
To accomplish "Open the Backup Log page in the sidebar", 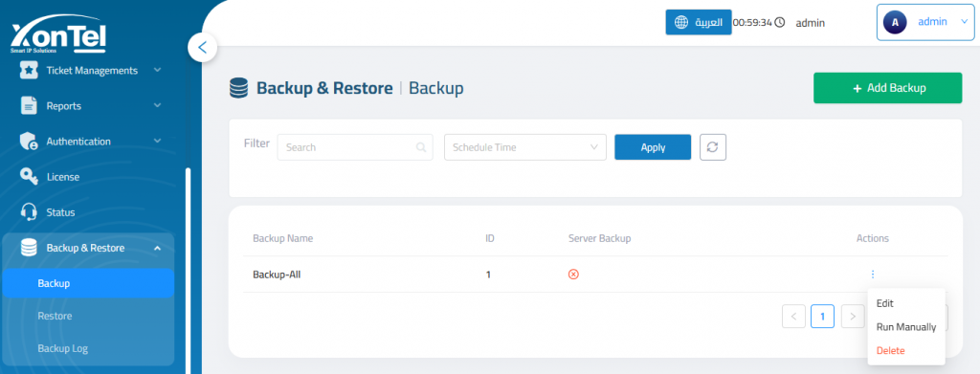I will coord(62,348).
